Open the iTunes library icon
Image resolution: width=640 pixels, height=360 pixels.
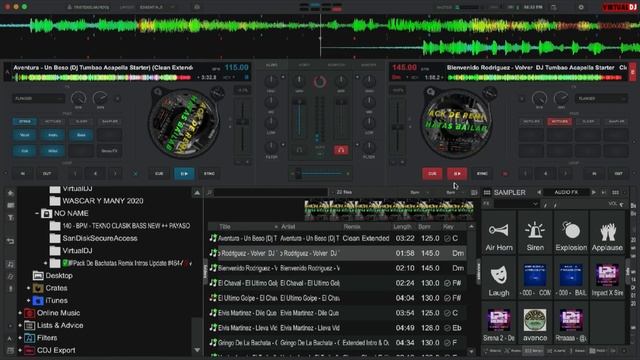click(x=38, y=301)
